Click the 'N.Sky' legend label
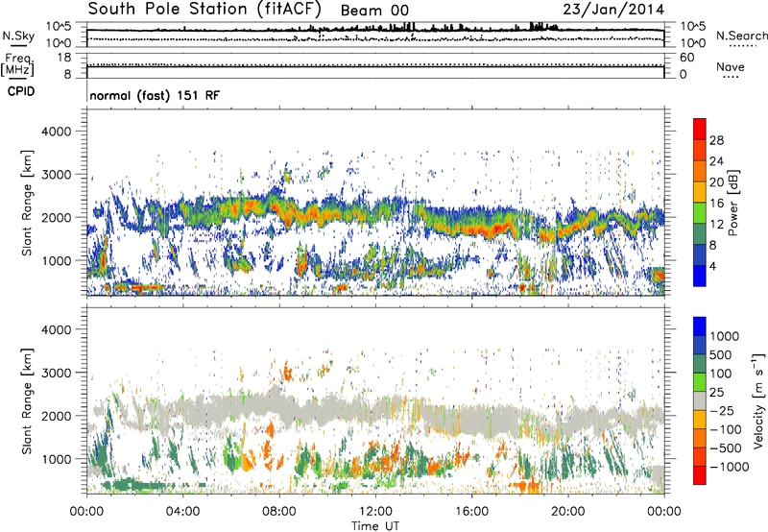The height and width of the screenshot is (532, 768). pyautogui.click(x=18, y=36)
